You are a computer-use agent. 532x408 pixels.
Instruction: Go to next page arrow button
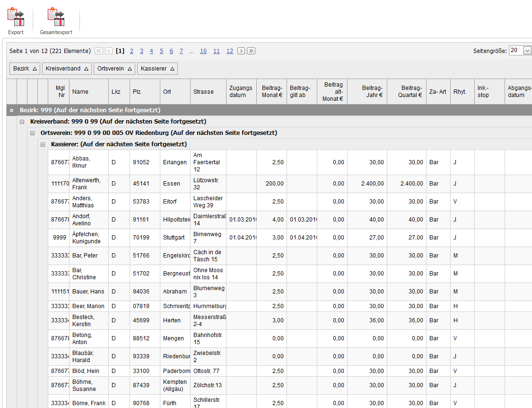tap(241, 51)
